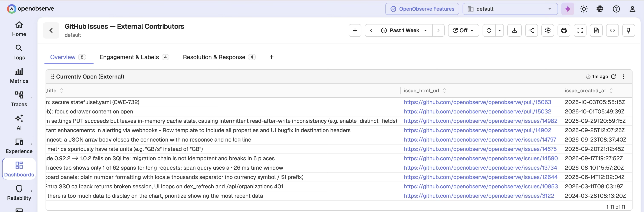Open pull/14902 GitHub link
This screenshot has height=212, width=644.
pyautogui.click(x=477, y=130)
